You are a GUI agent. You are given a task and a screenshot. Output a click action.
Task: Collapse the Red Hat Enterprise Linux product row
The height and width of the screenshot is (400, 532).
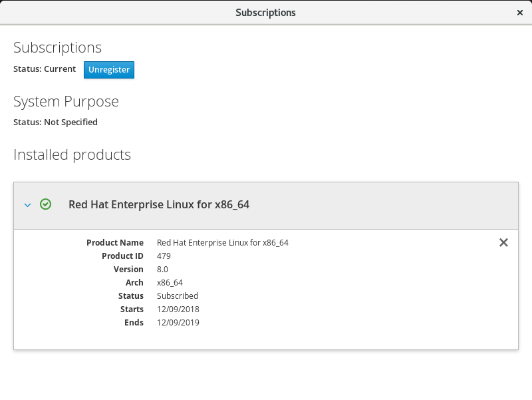click(x=28, y=205)
